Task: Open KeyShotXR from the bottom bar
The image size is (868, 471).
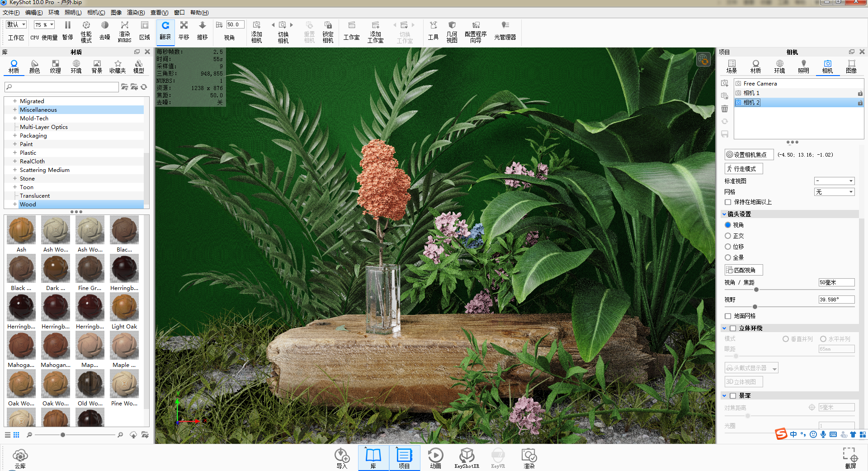Action: click(467, 458)
